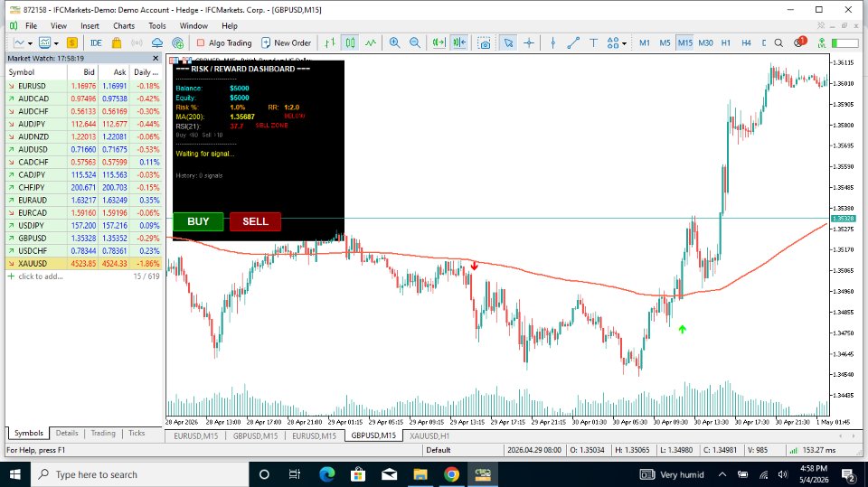Zoom out on the chart
868x487 pixels.
click(415, 42)
